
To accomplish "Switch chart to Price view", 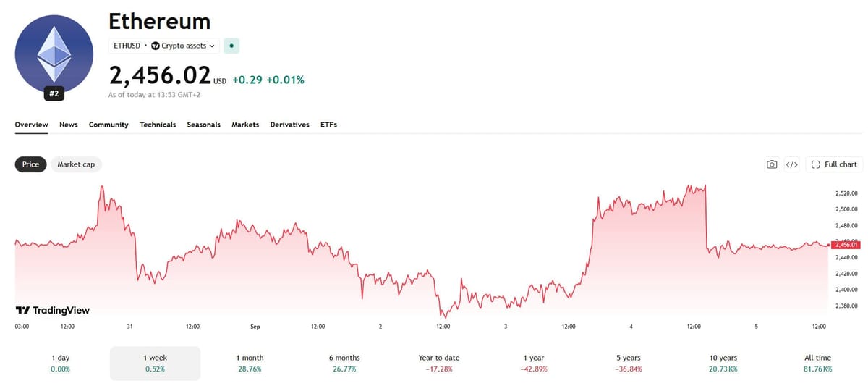I will point(31,164).
